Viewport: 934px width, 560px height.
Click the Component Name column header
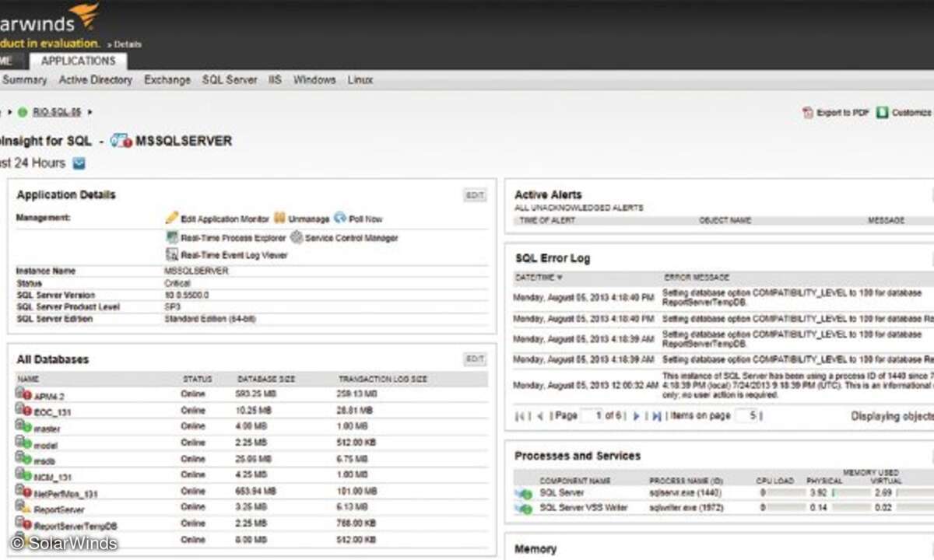click(575, 481)
